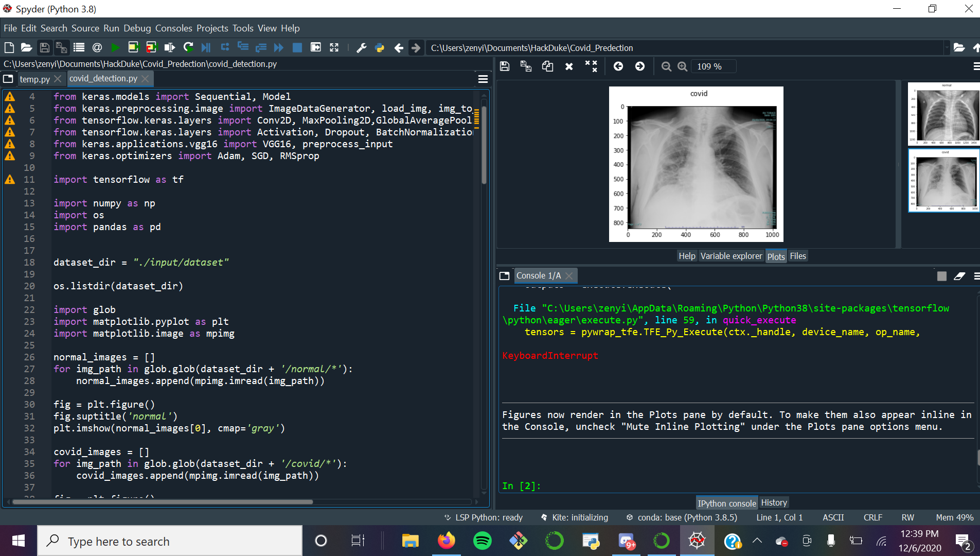Viewport: 980px width, 556px height.
Task: Open Spotify from the taskbar
Action: [482, 541]
